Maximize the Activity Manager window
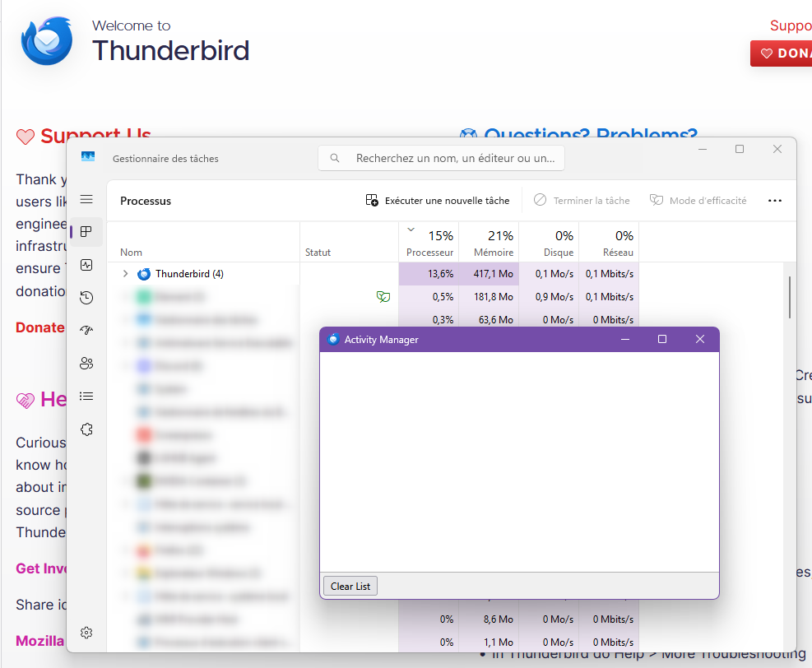Viewport: 812px width, 668px height. click(661, 339)
